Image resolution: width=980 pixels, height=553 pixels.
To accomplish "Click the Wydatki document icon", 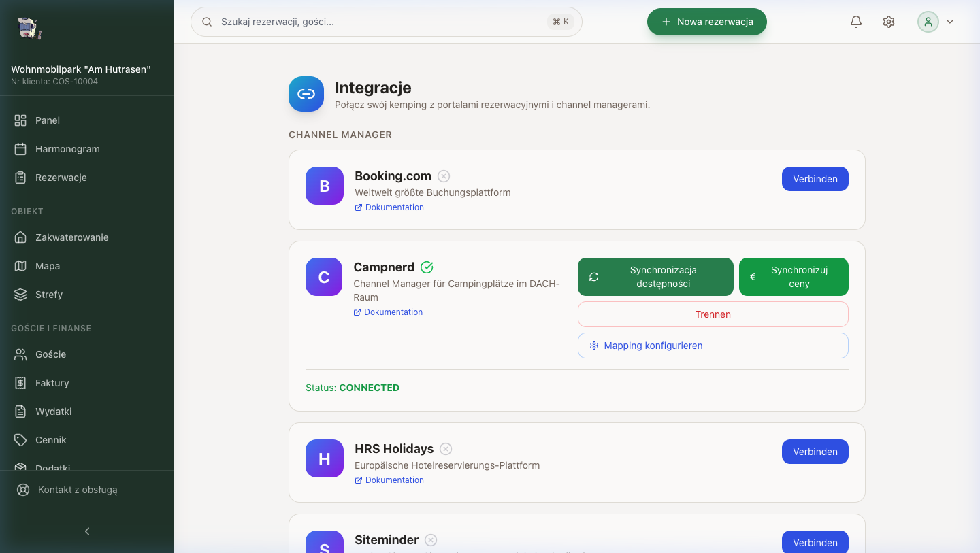I will (x=20, y=412).
